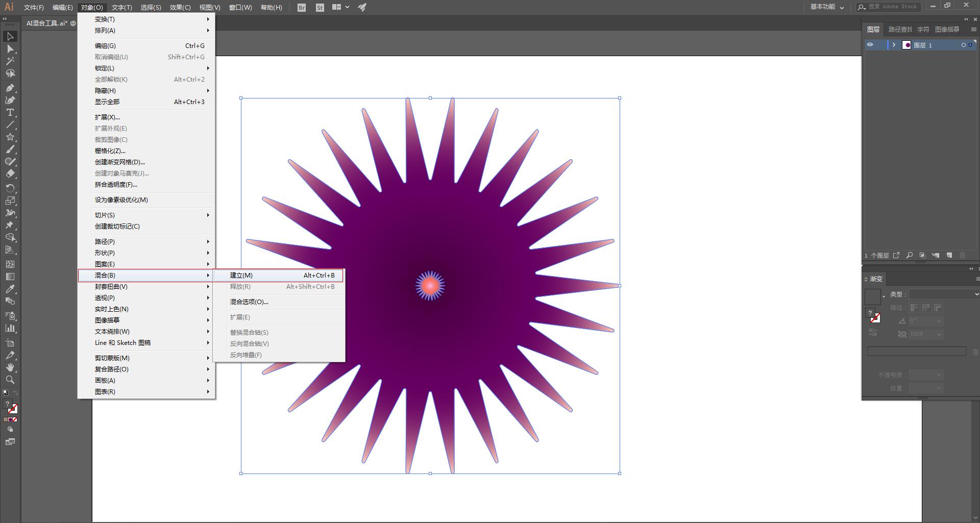Open gradient 类型 dropdown
This screenshot has width=980, height=523.
tap(944, 294)
